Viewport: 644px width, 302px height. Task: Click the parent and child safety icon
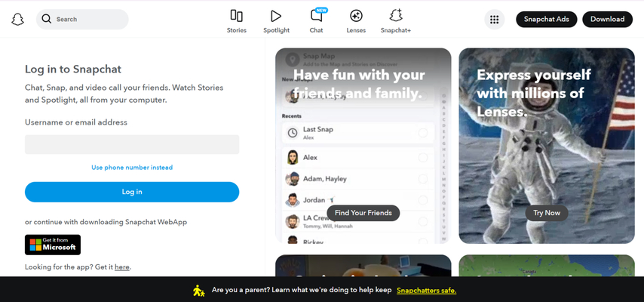click(x=199, y=291)
